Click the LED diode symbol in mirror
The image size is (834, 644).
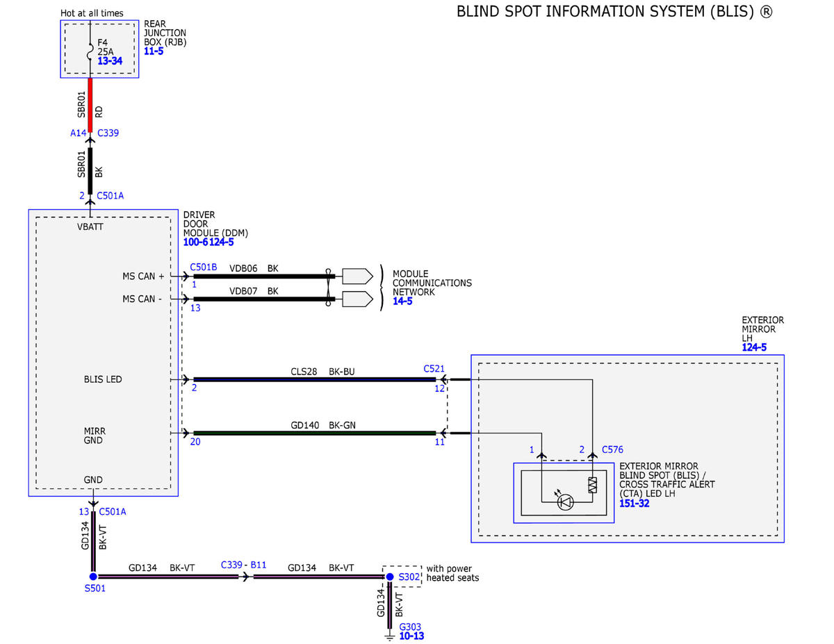pyautogui.click(x=566, y=501)
